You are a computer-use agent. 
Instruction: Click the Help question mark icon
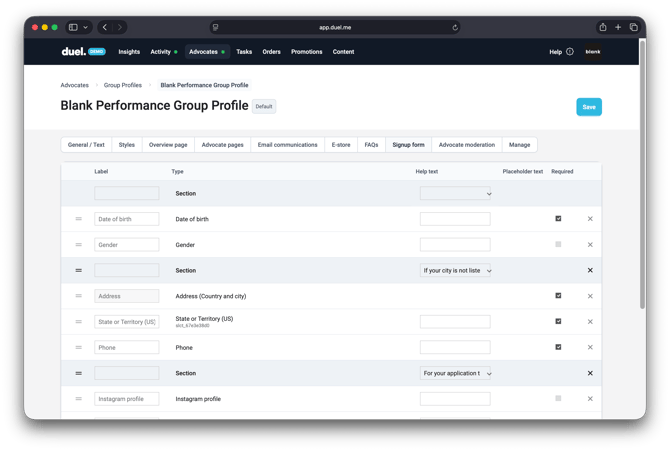[x=570, y=52]
